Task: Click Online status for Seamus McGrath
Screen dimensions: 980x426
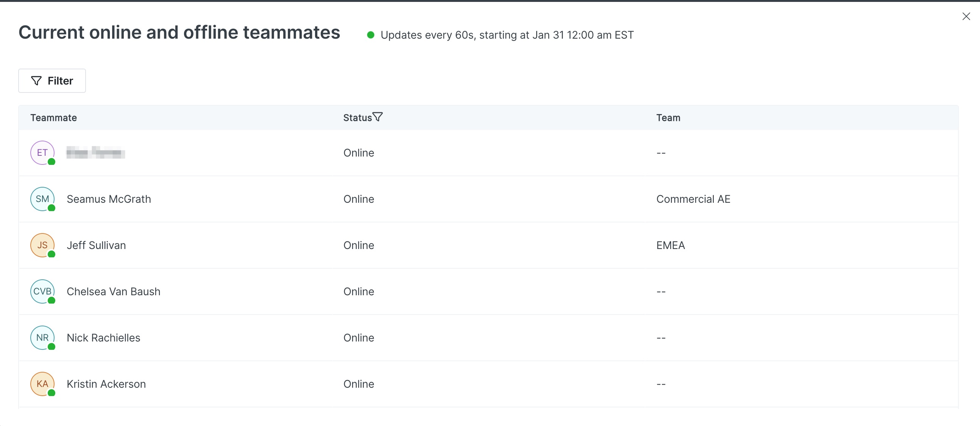Action: [359, 199]
